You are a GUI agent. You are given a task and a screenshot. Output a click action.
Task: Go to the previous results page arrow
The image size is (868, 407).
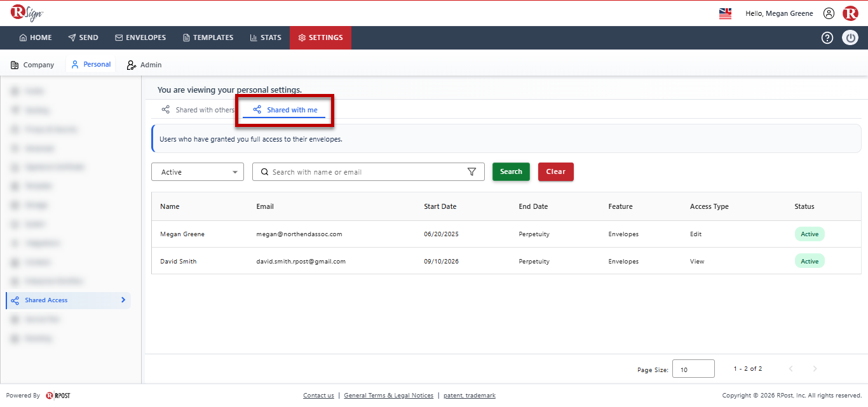pyautogui.click(x=791, y=369)
